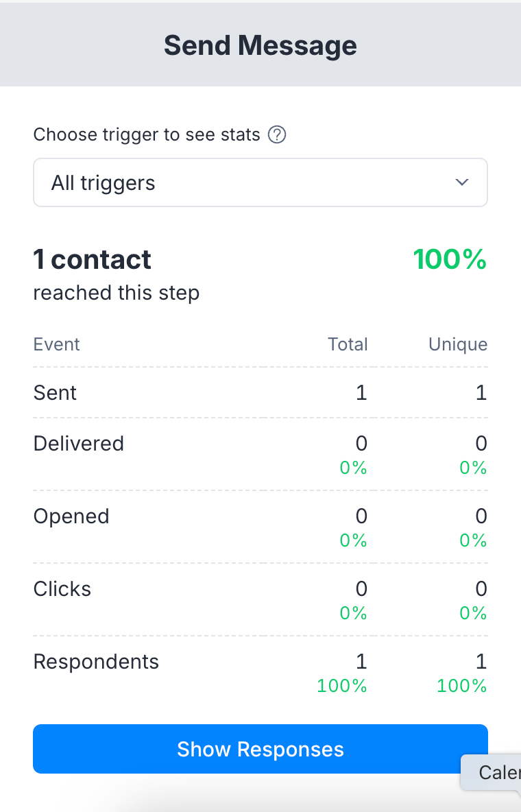Click the Choose trigger to see stats label

point(147,134)
